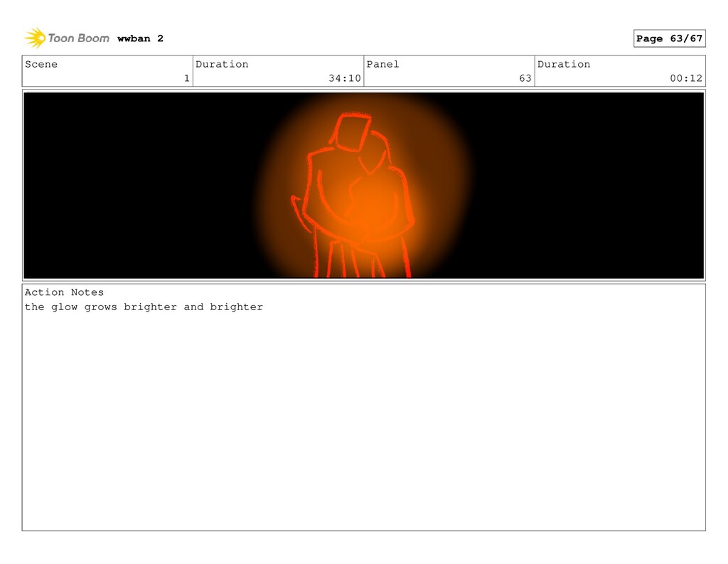
Task: Click the note 'the glow grows brighter and brighter'
Action: pos(144,307)
